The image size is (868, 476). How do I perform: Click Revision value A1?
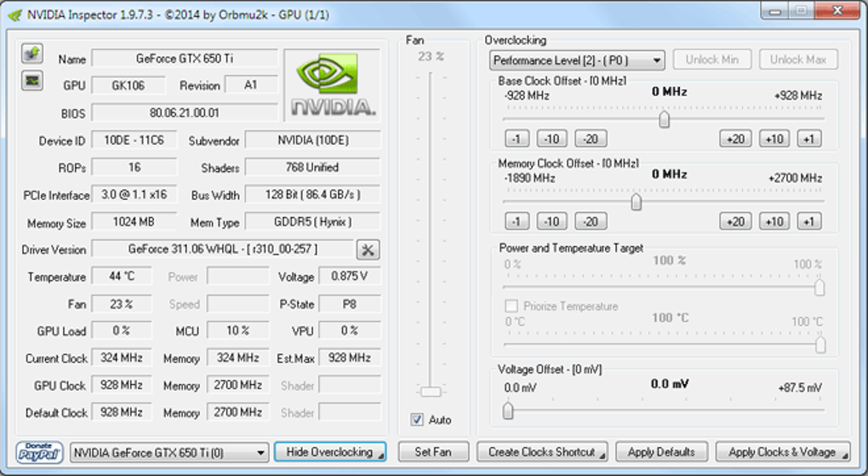251,85
